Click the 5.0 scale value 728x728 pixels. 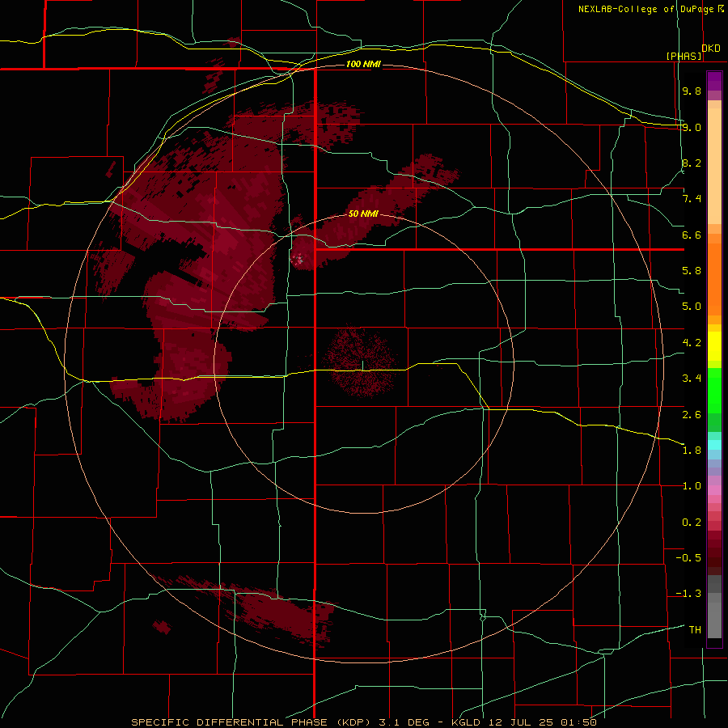pos(692,307)
